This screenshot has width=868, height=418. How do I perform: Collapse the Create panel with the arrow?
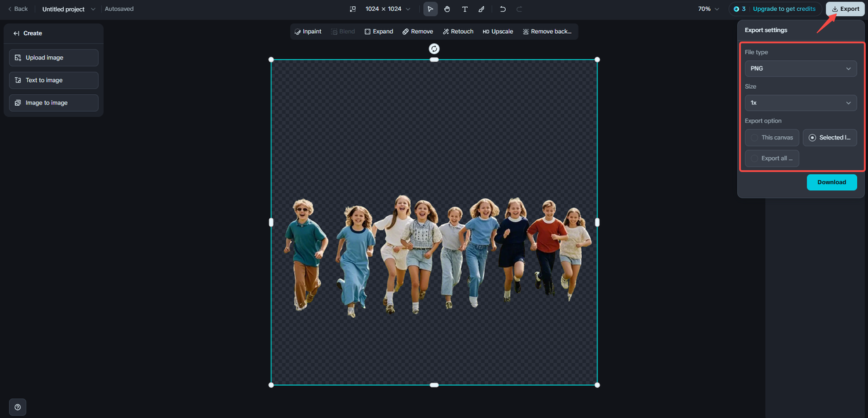point(16,33)
